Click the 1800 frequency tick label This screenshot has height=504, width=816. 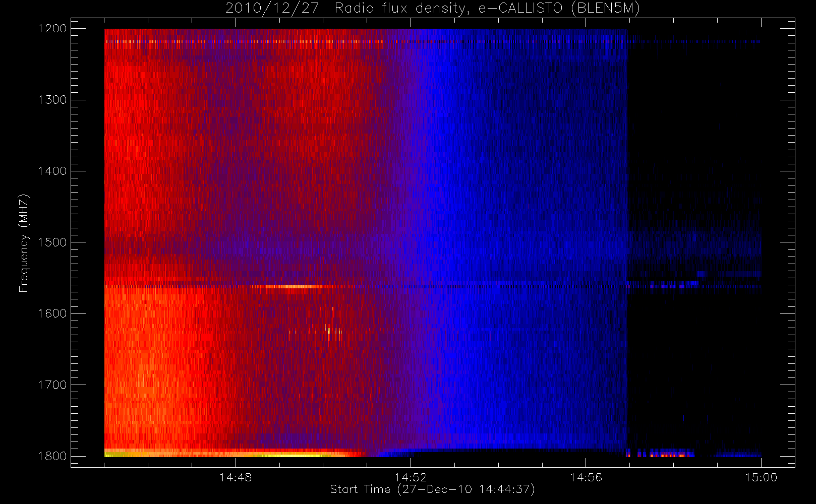coord(52,456)
